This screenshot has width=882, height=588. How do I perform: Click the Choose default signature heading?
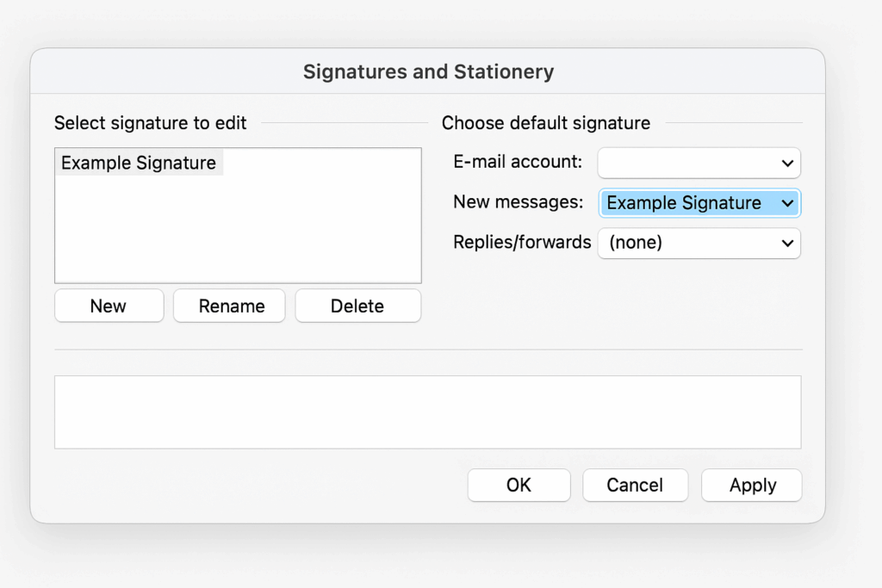545,123
